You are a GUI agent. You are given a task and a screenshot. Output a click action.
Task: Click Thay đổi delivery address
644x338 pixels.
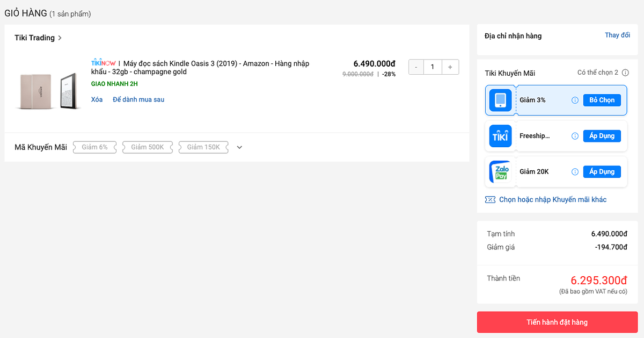point(617,35)
